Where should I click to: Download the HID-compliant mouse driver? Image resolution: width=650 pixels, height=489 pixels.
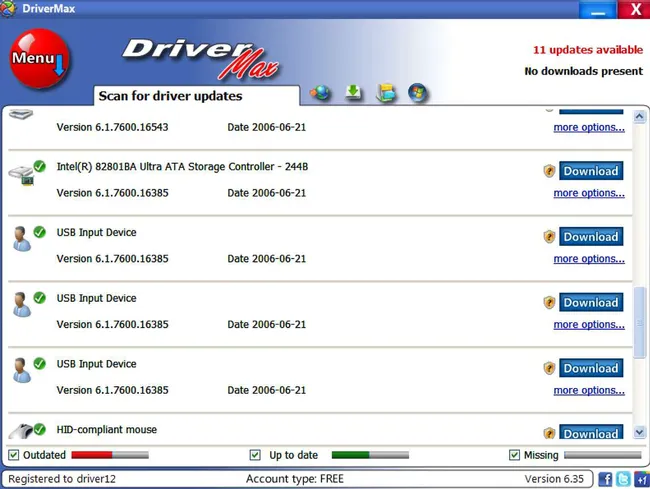click(591, 432)
